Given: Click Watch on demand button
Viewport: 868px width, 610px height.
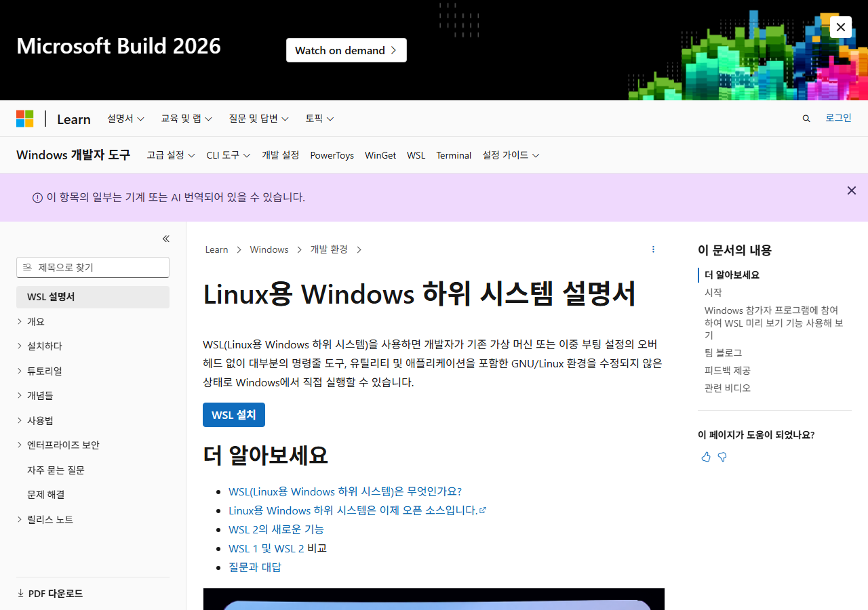Looking at the screenshot, I should pyautogui.click(x=347, y=50).
